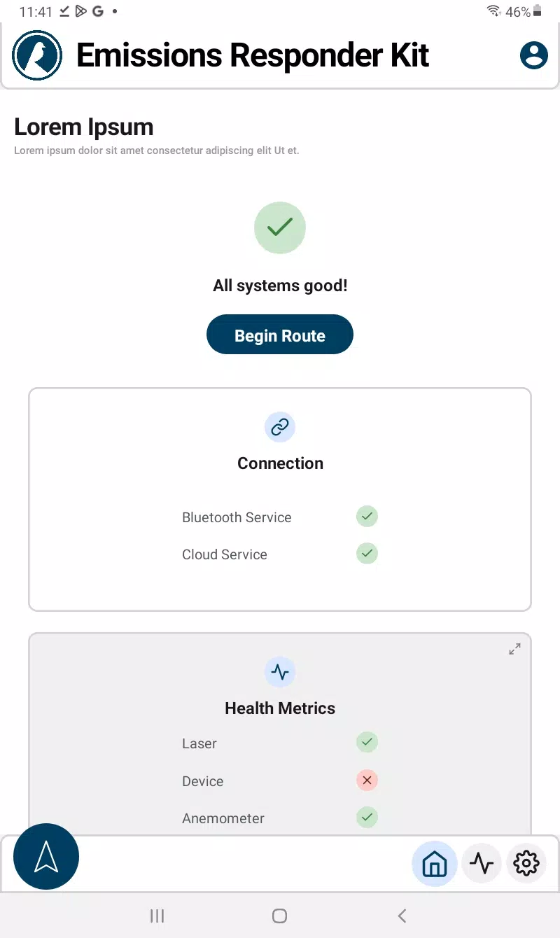Tap Android back navigation button
The height and width of the screenshot is (938, 560).
coord(402,916)
